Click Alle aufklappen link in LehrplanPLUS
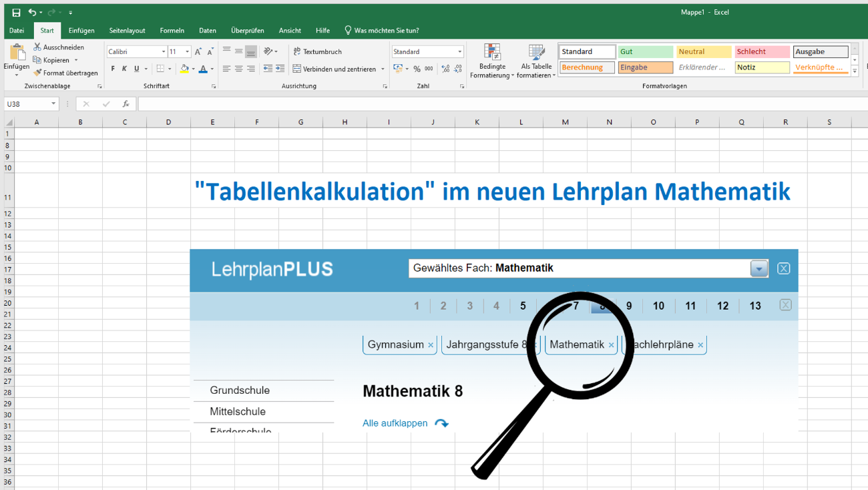This screenshot has width=868, height=490. (395, 423)
